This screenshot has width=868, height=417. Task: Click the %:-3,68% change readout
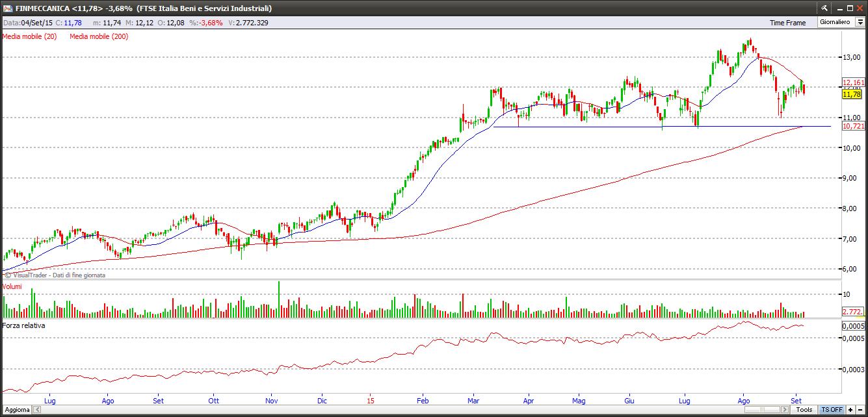pos(206,23)
